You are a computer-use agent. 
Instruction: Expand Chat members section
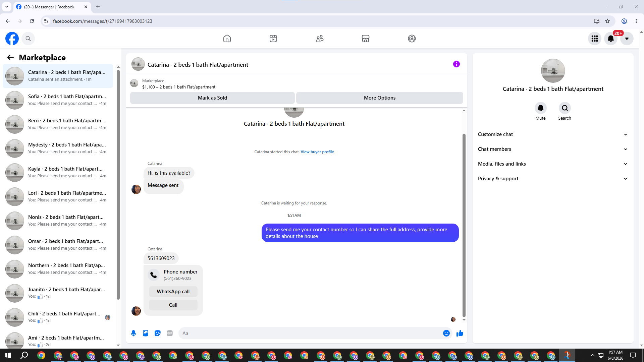click(553, 149)
